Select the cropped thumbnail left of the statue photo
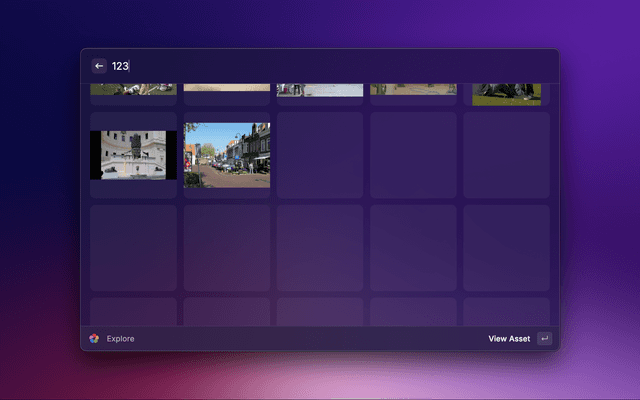Viewport: 640px width, 400px height. [413, 90]
